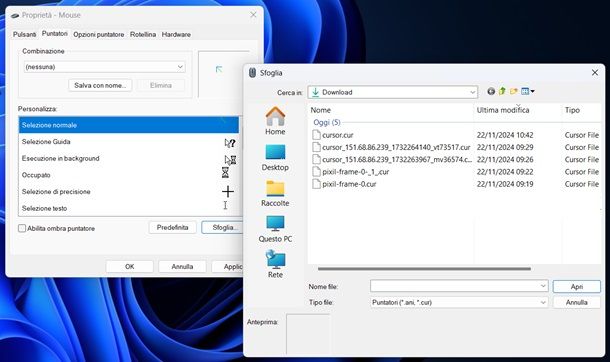Select Questo PC in the sidebar

[x=275, y=229]
